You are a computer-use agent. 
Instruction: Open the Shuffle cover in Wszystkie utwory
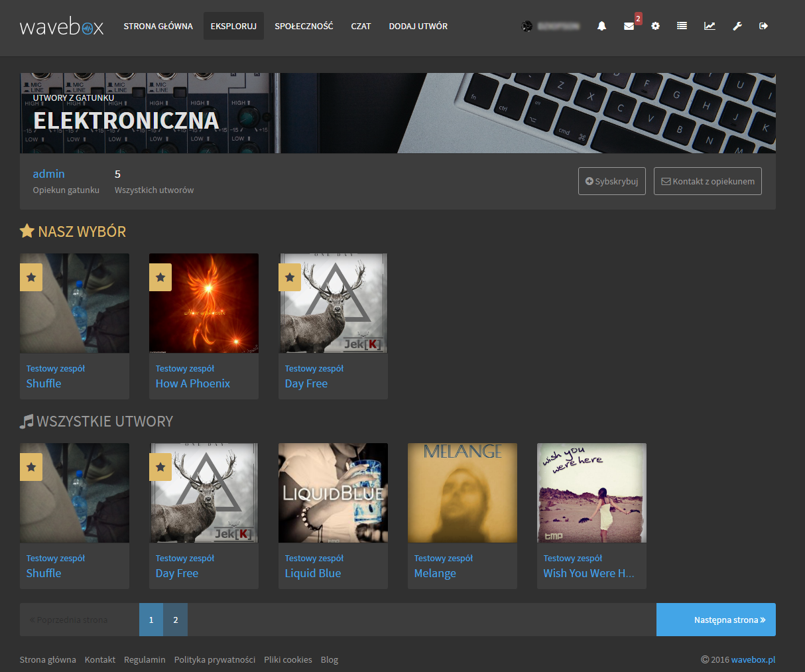pyautogui.click(x=74, y=493)
